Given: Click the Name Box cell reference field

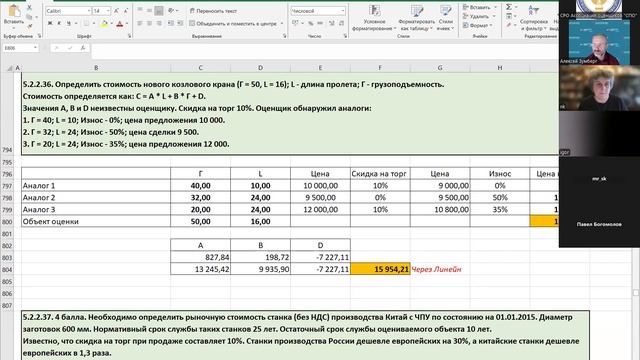Looking at the screenshot, I should coord(20,48).
